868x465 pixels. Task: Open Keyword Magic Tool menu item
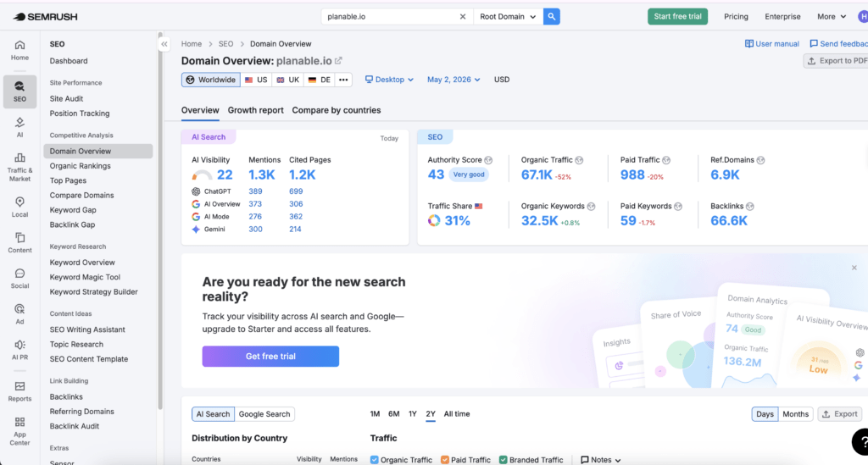click(85, 277)
